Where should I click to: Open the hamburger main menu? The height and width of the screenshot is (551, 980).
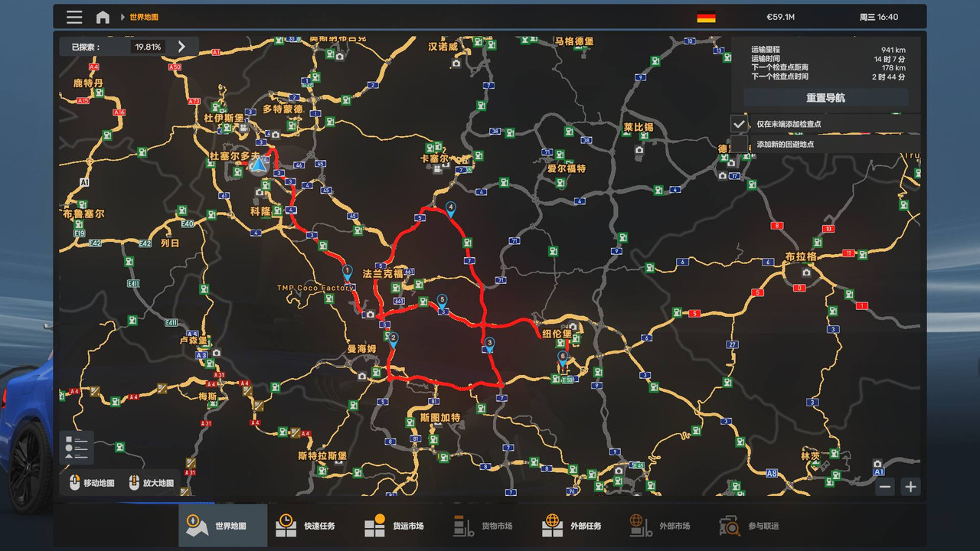tap(74, 17)
